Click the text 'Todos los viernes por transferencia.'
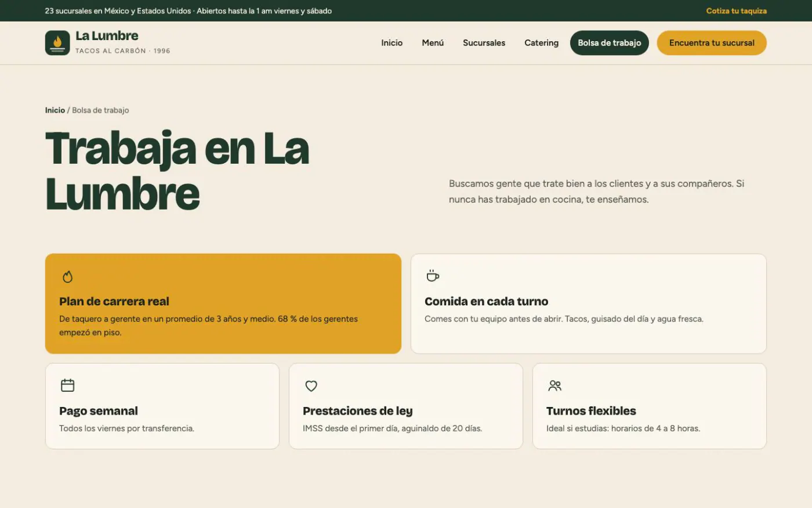The image size is (812, 508). [x=126, y=428]
